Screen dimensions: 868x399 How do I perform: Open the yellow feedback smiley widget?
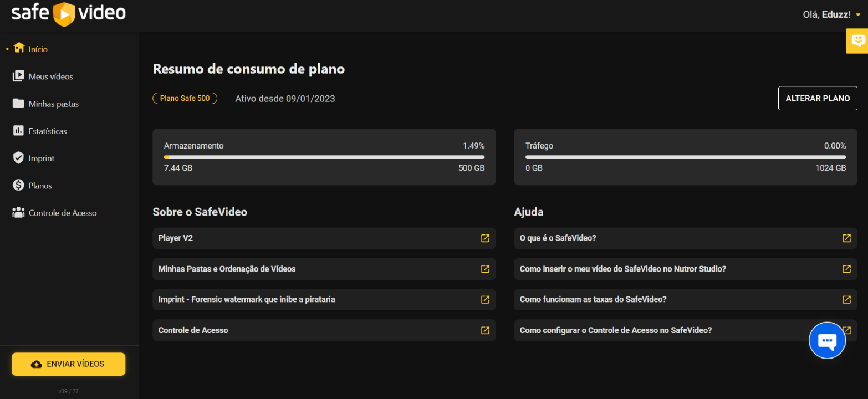click(857, 40)
